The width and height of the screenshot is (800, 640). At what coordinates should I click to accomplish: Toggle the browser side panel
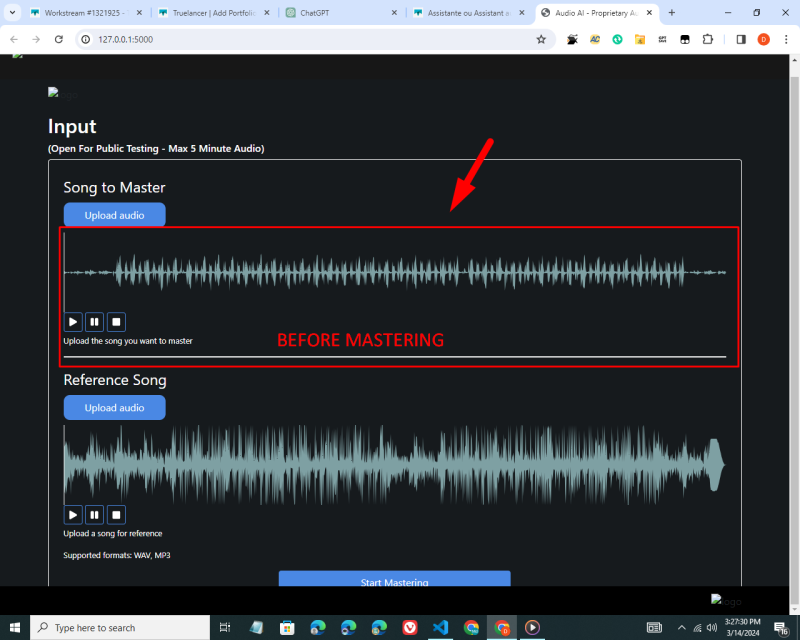pyautogui.click(x=741, y=39)
